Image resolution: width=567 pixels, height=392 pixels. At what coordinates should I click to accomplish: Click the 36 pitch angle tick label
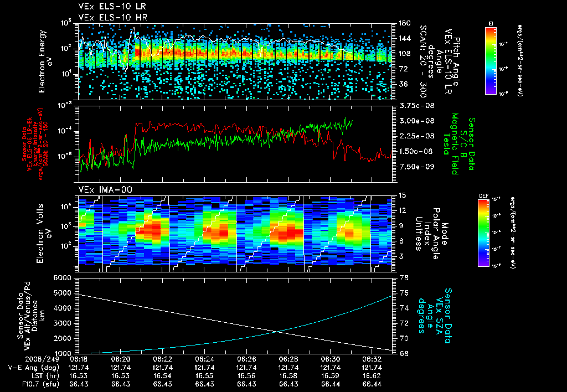click(x=403, y=84)
